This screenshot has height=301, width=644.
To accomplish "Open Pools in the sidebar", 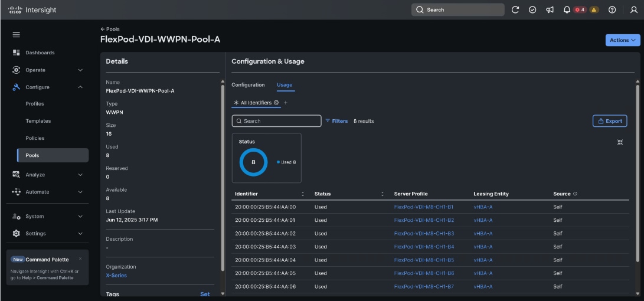I will 53,155.
